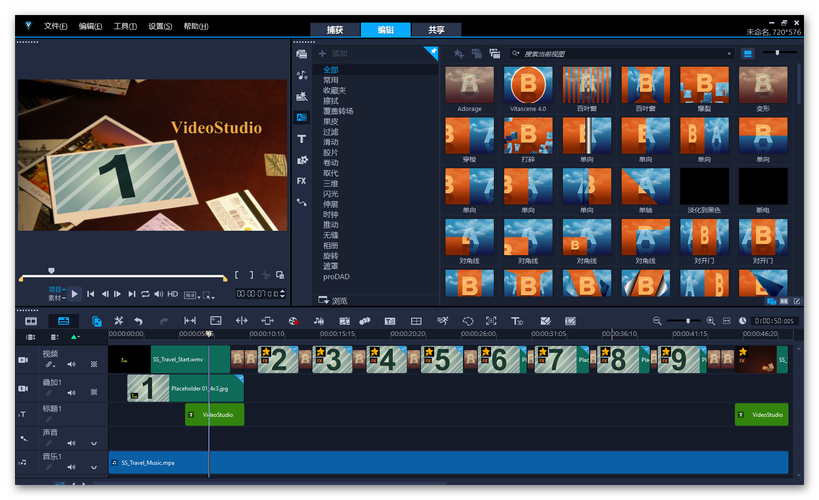The width and height of the screenshot is (819, 500).
Task: Open the FX filters library
Action: point(301,181)
